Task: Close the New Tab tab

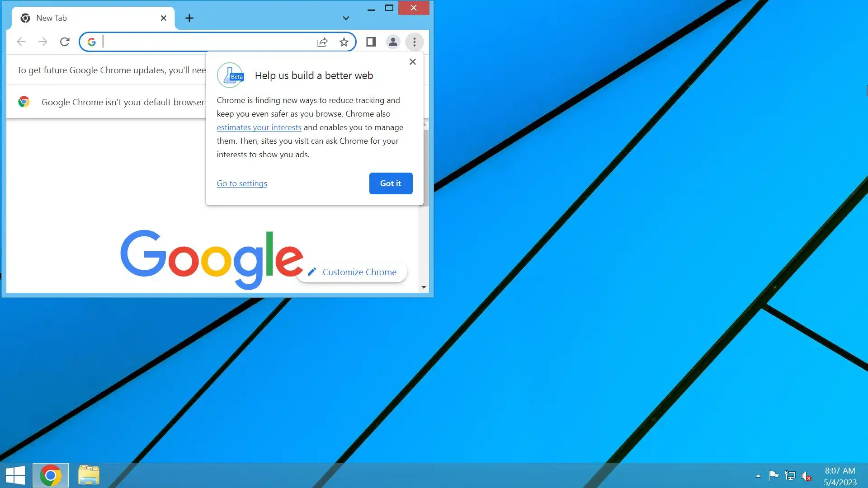Action: pos(164,18)
